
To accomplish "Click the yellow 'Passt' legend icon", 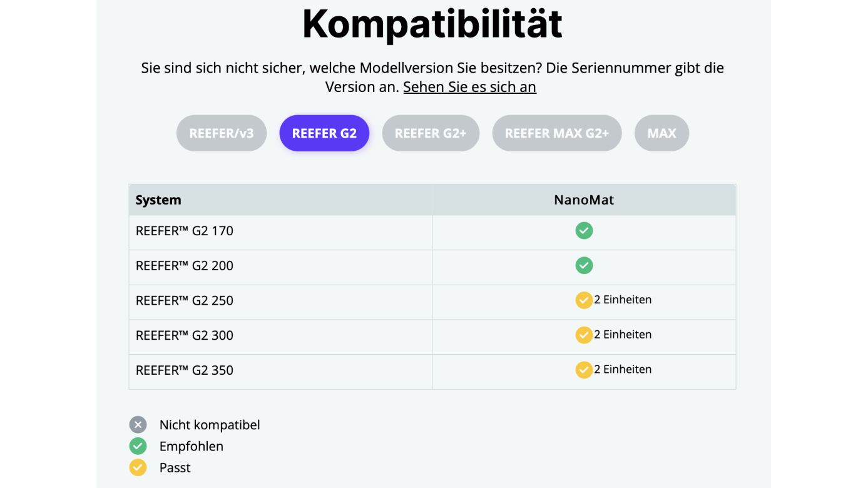I will pos(138,467).
